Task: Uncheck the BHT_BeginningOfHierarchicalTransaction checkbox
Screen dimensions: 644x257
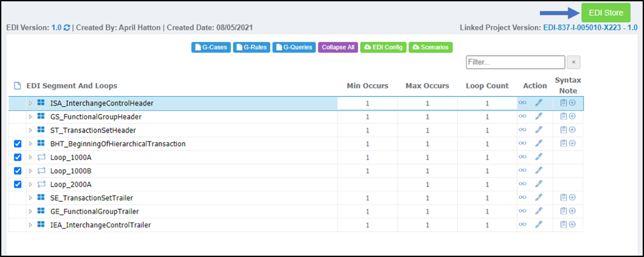Action: (x=17, y=144)
